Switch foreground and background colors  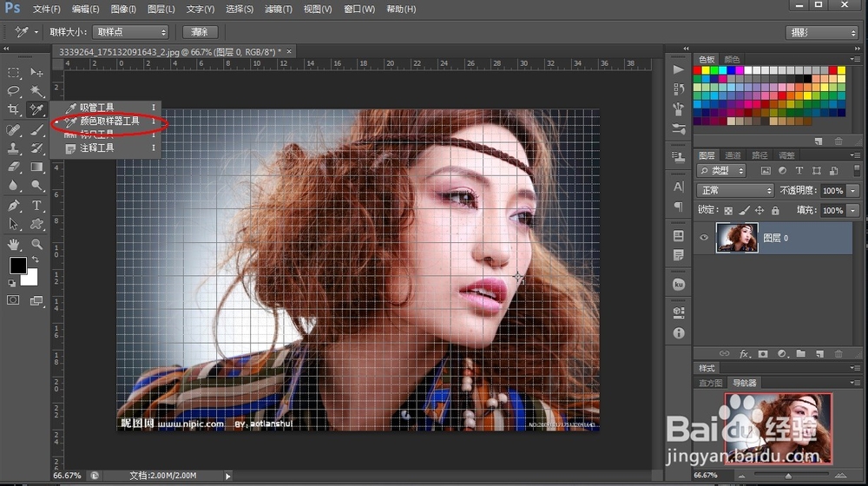point(36,259)
